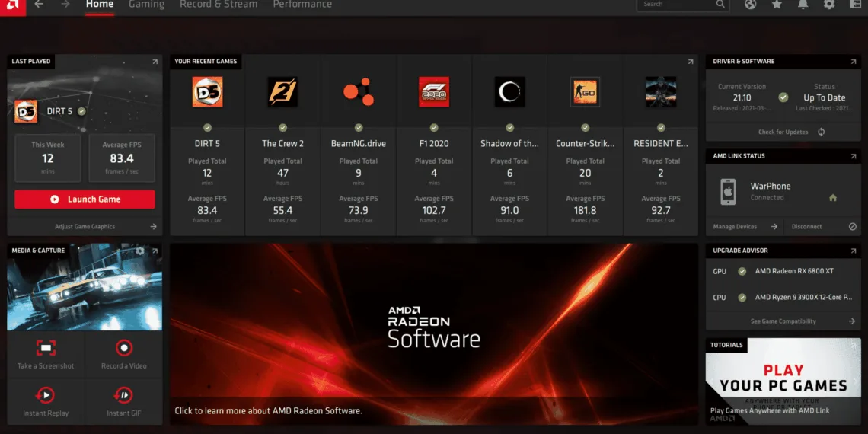The height and width of the screenshot is (434, 868).
Task: Open the racing cars capture thumbnail
Action: (85, 287)
